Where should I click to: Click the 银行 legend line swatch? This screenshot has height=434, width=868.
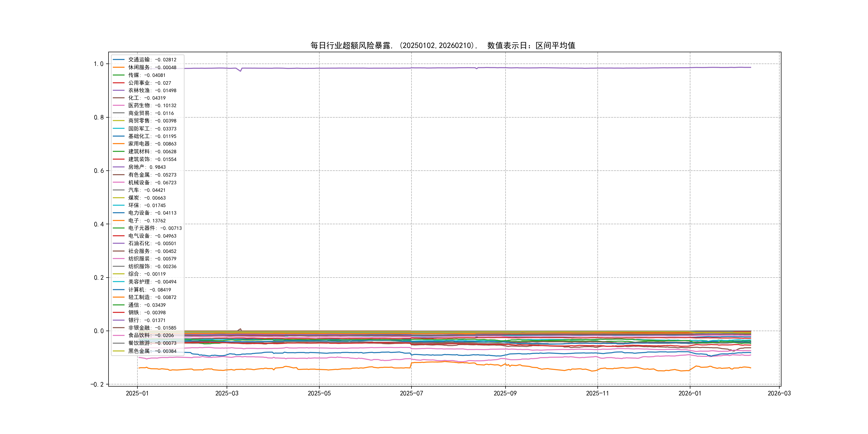(119, 320)
